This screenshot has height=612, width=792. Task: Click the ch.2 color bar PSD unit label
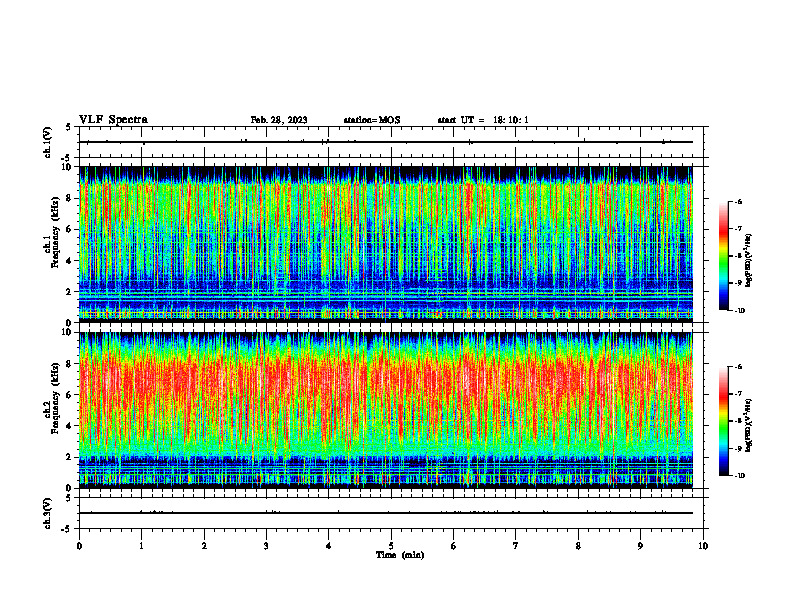click(749, 425)
